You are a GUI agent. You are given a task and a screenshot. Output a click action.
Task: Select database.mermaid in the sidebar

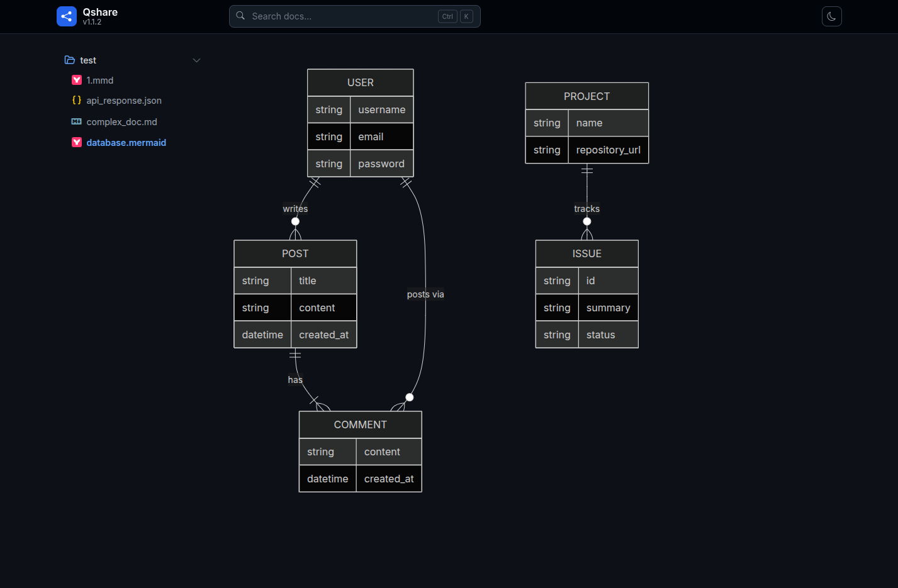pyautogui.click(x=126, y=143)
